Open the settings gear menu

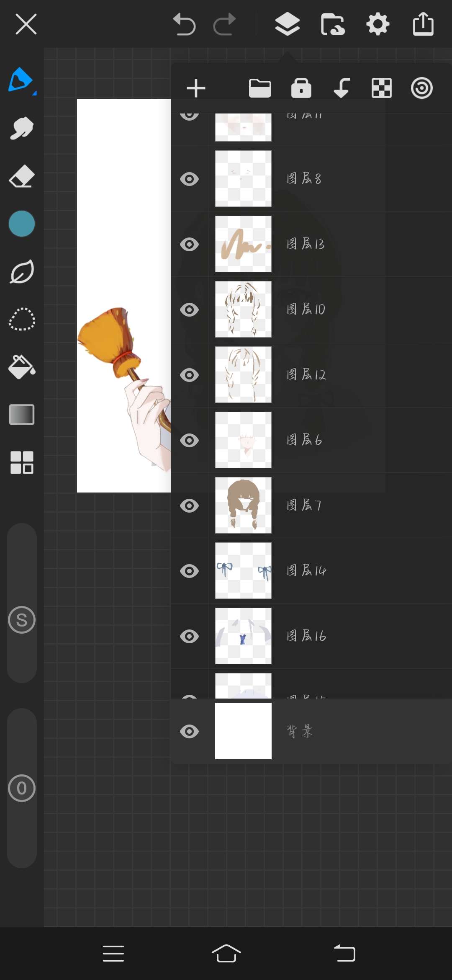click(378, 24)
